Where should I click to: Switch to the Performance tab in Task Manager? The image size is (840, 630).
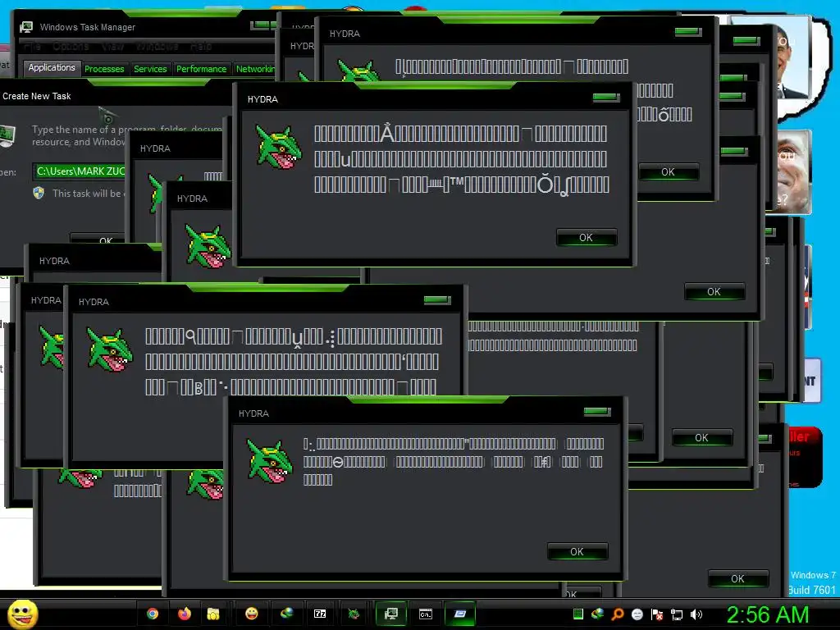click(202, 69)
